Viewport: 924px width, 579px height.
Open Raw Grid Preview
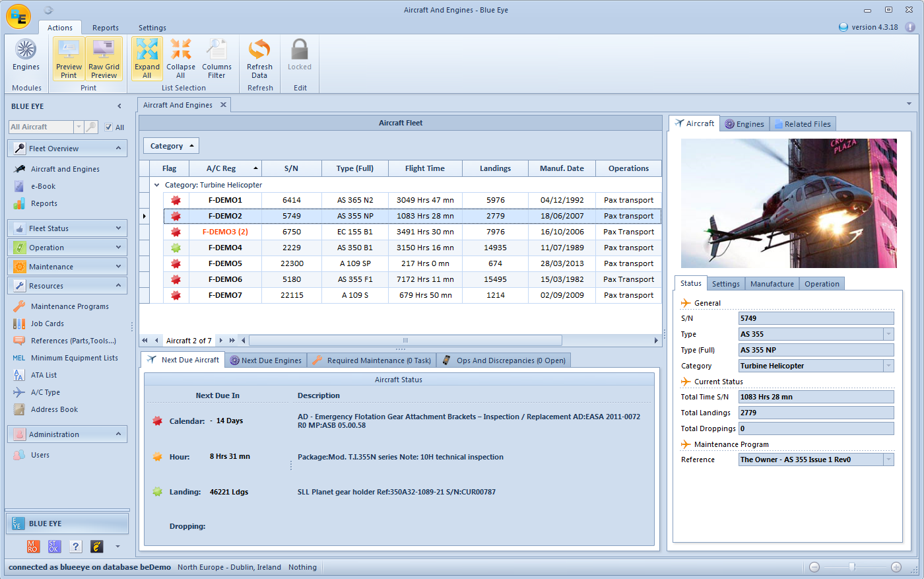104,57
